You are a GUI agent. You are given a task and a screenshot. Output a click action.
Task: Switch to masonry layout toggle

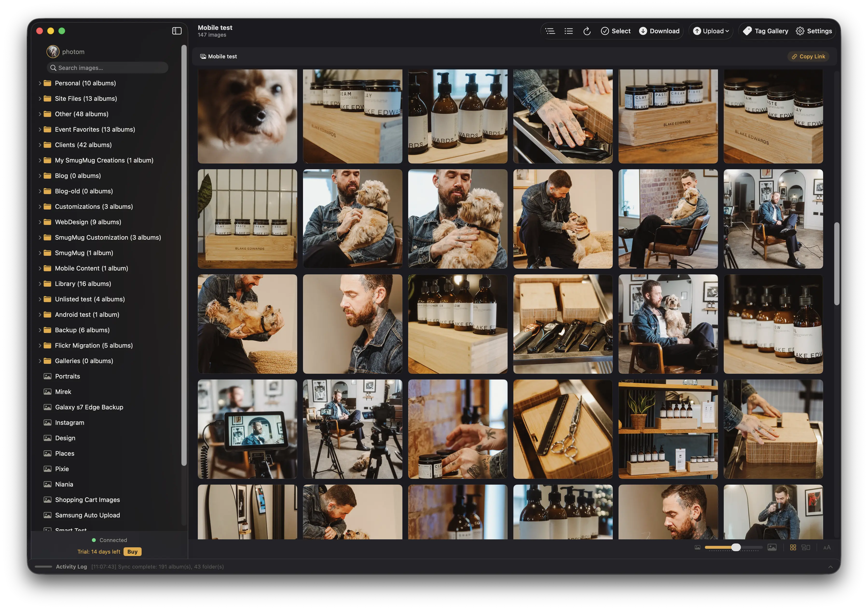[806, 547]
